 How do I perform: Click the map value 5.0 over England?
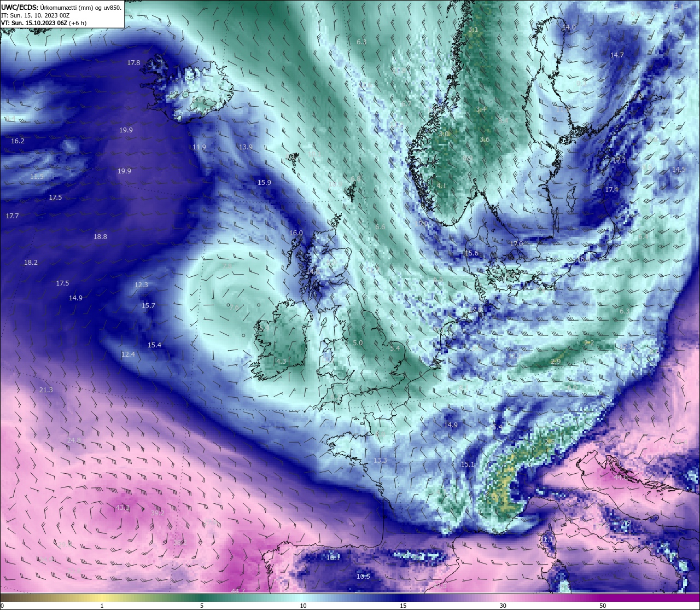[x=358, y=343]
